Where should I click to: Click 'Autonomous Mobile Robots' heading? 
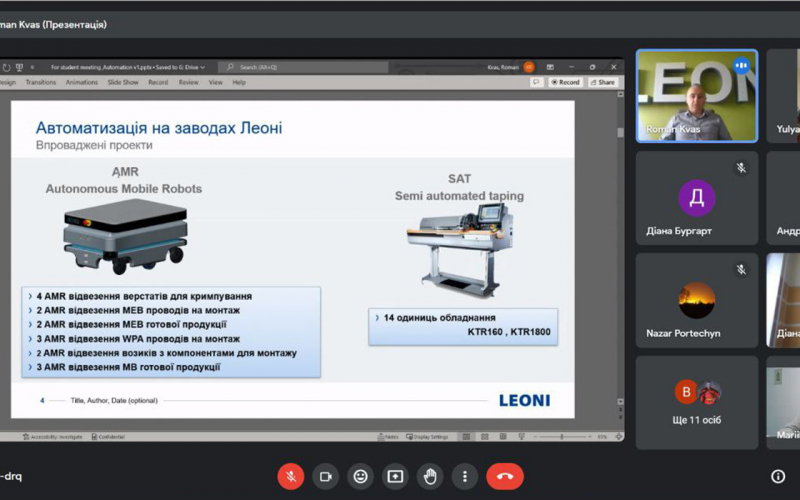coord(124,189)
